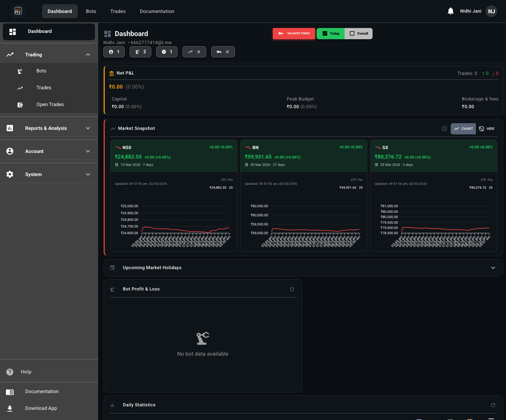The image size is (506, 420).
Task: Select the Trades icon in the sidebar
Action: (20, 87)
